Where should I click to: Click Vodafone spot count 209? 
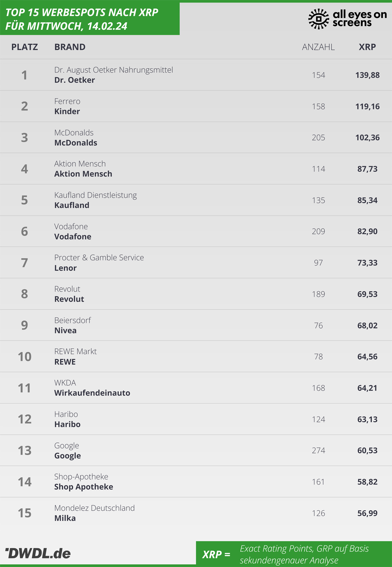(x=318, y=232)
